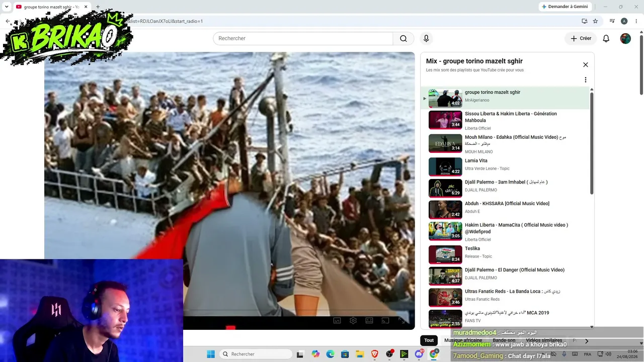The width and height of the screenshot is (644, 362).
Task: Open File Explorer from the taskbar
Action: coord(360,354)
